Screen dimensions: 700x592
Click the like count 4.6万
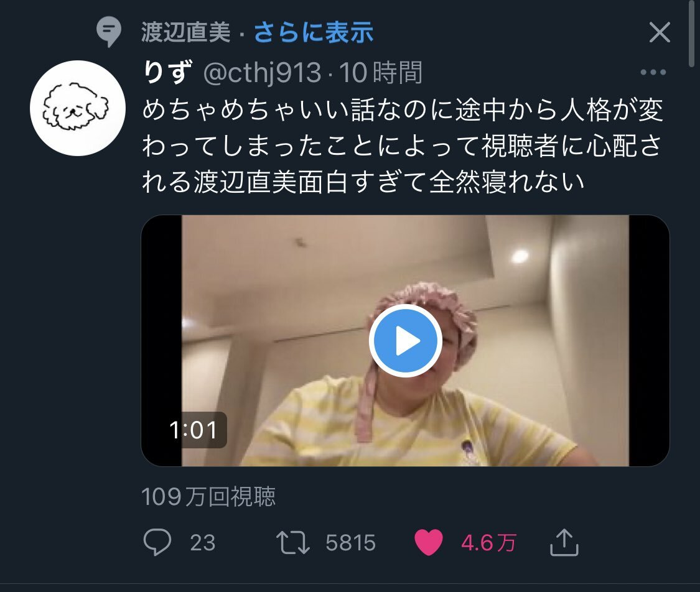488,542
